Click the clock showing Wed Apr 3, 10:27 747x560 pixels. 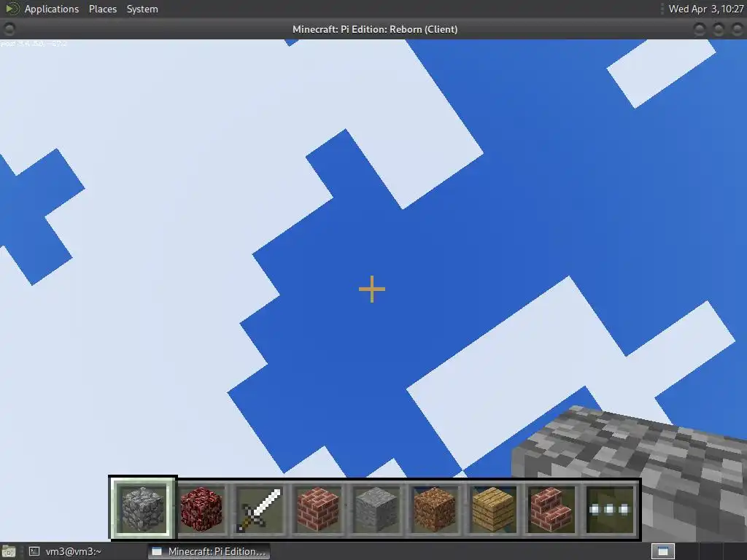coord(705,9)
